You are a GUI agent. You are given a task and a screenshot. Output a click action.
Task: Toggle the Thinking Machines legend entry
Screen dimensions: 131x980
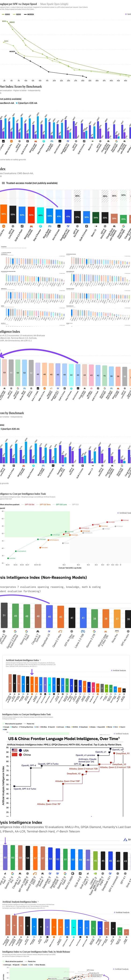coord(26,727)
